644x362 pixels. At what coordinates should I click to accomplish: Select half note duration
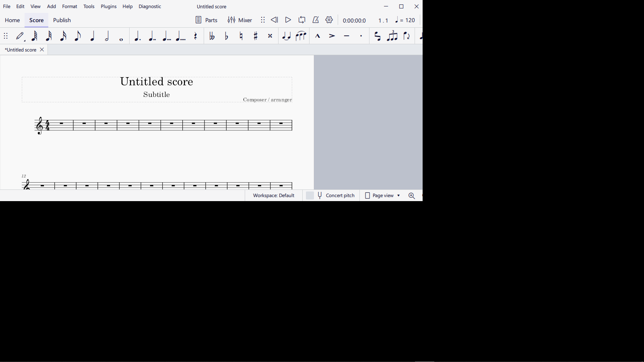107,36
